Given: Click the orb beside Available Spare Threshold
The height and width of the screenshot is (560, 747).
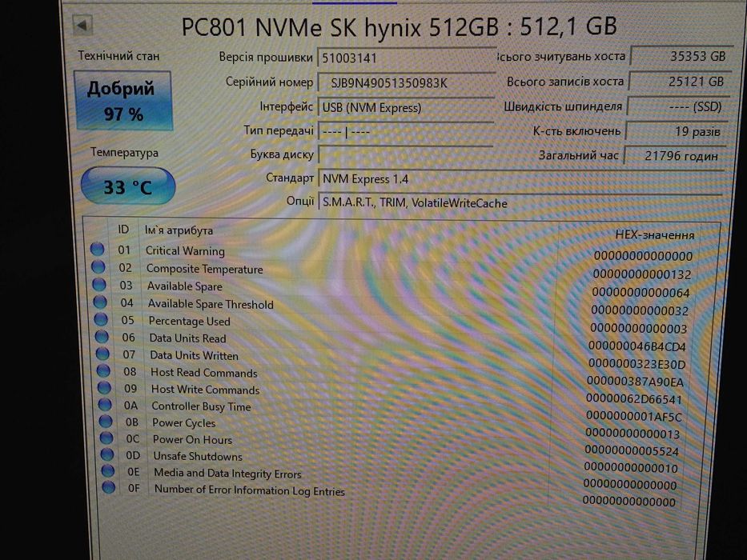Looking at the screenshot, I should (100, 302).
